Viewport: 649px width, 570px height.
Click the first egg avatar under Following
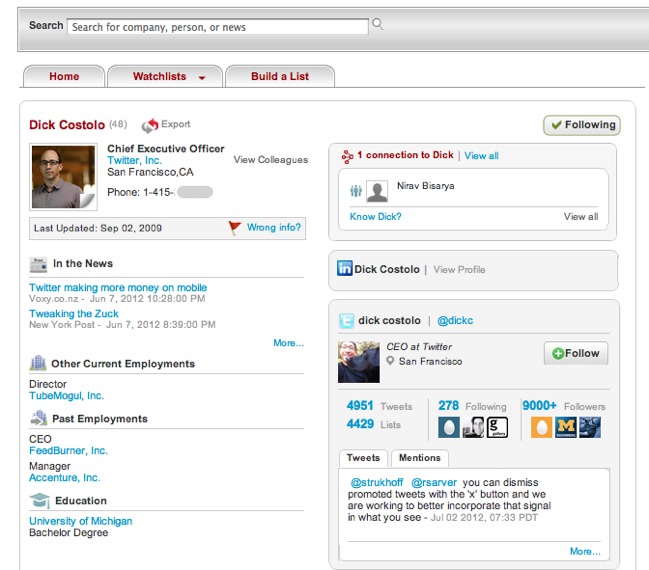click(449, 427)
